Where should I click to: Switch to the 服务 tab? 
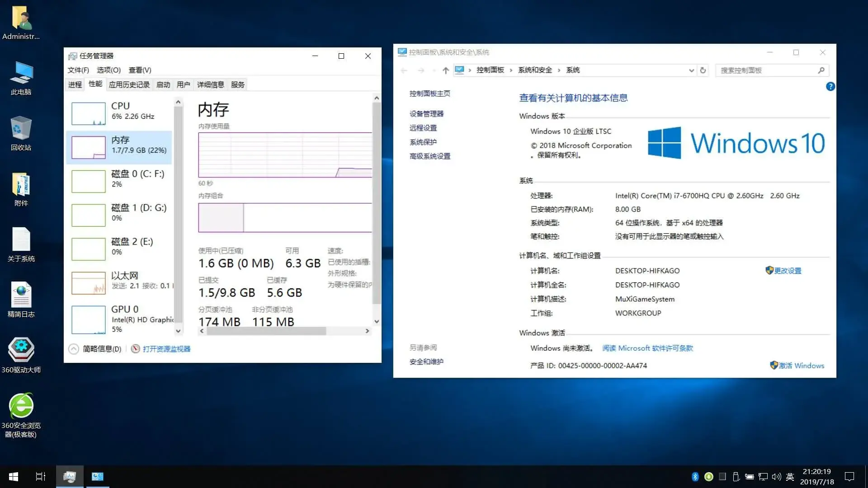click(x=238, y=84)
